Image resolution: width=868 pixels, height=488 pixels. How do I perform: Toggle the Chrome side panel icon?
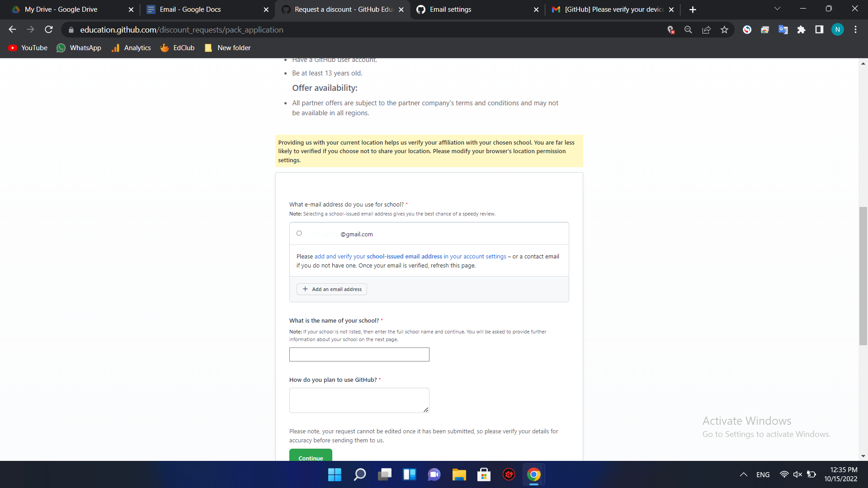tap(819, 30)
